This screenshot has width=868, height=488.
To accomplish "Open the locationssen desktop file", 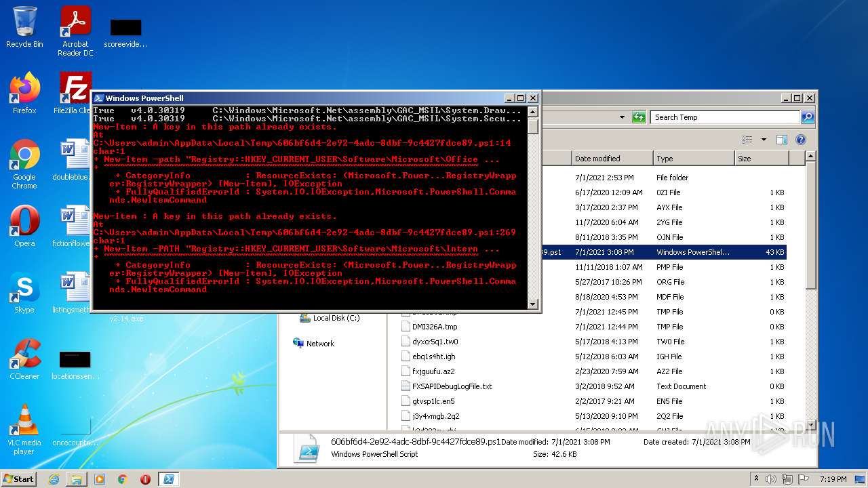I will (x=75, y=365).
